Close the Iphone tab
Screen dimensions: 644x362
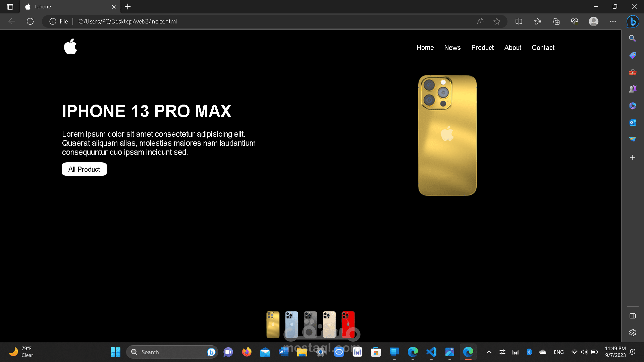114,7
